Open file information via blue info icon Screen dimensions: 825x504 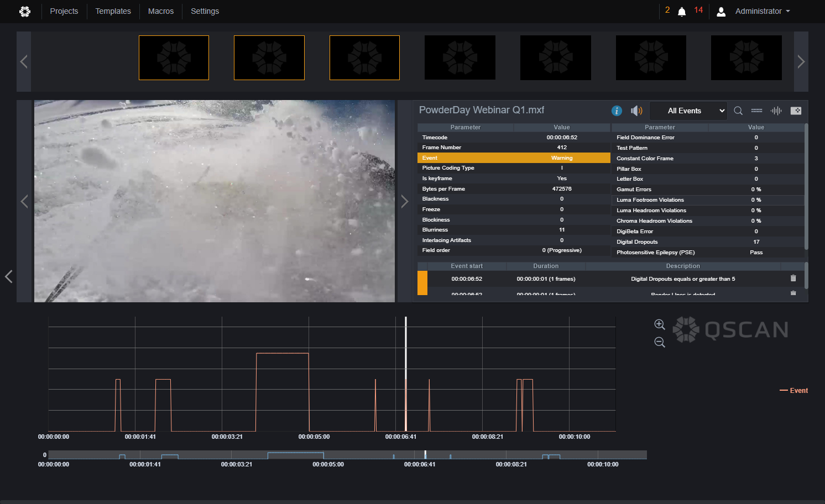pyautogui.click(x=617, y=111)
